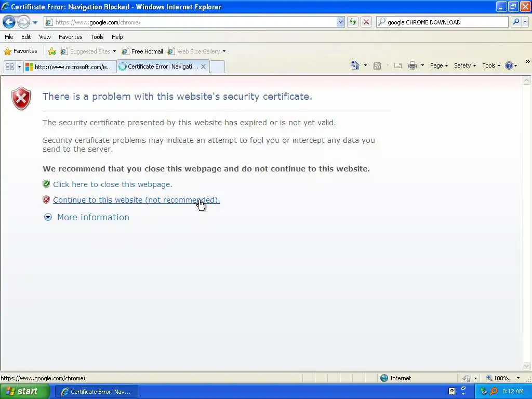Open the recent pages dropdown next to Forward

35,22
